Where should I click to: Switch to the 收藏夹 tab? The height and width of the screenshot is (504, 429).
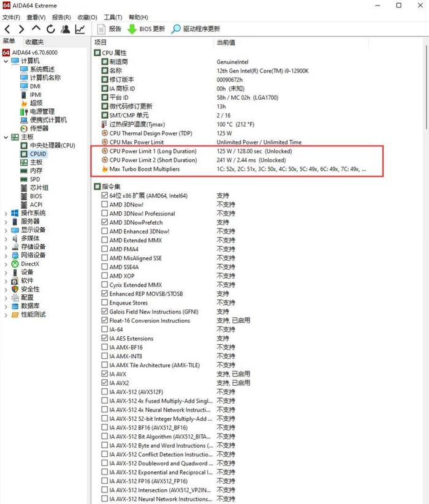click(34, 42)
